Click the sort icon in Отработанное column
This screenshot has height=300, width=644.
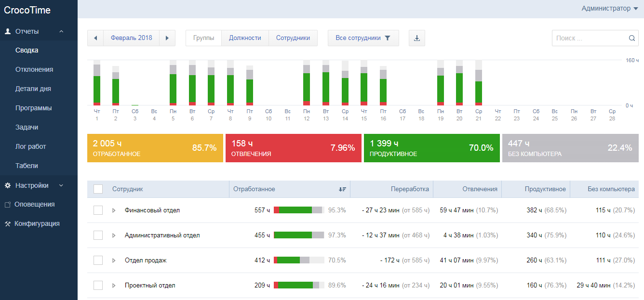[x=342, y=189]
